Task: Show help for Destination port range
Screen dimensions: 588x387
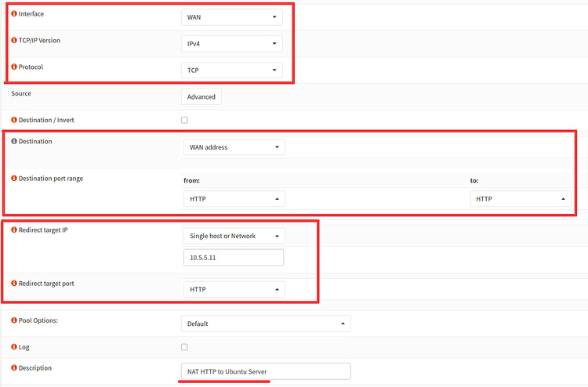Action: (14, 179)
